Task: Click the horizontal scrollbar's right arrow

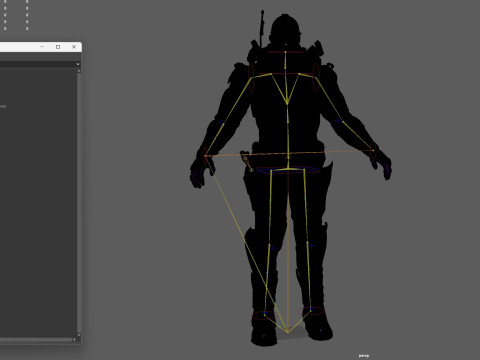Action: click(x=74, y=340)
